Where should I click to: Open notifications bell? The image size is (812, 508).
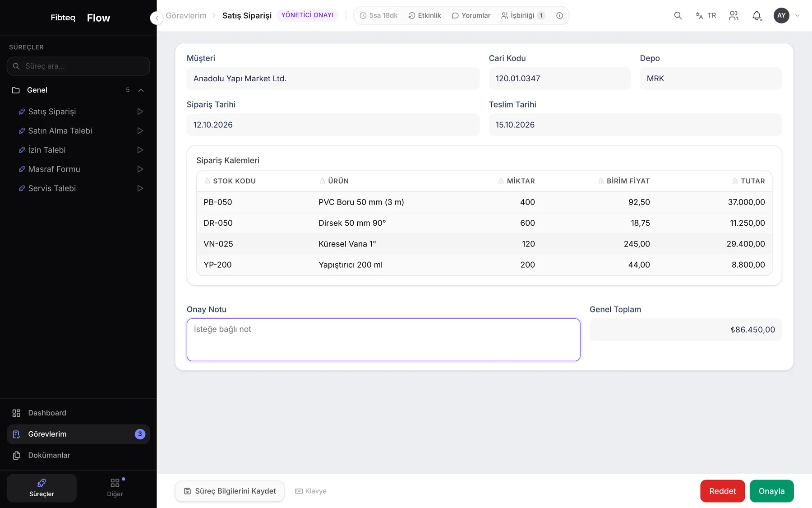pos(757,15)
